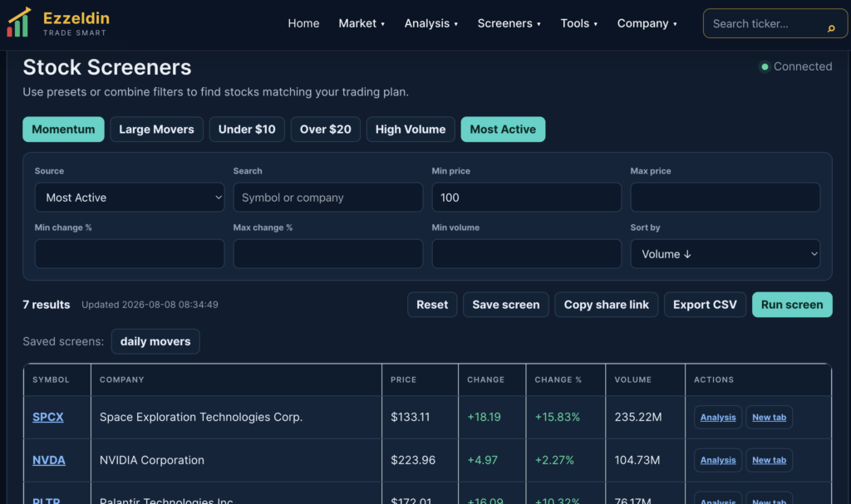Expand the Tools menu

(578, 23)
